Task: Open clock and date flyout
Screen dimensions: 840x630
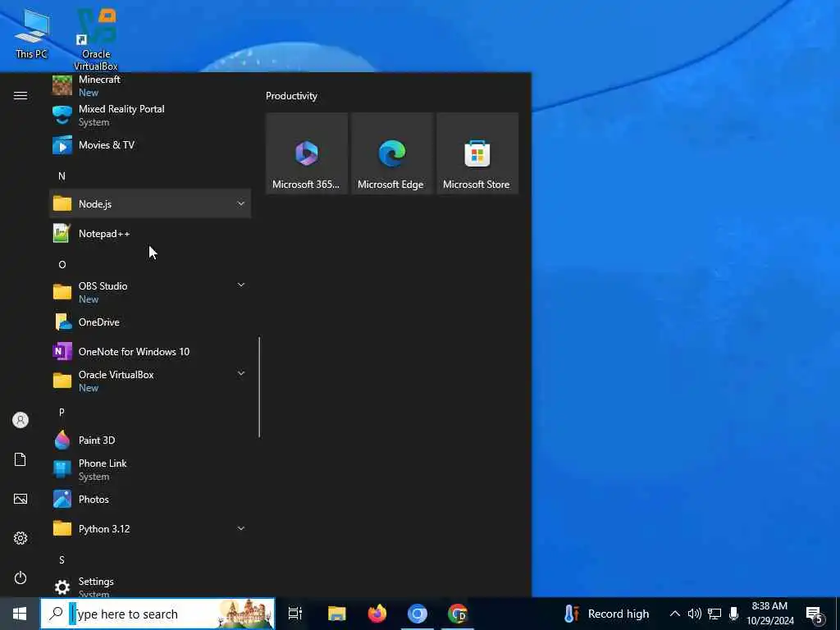Action: pyautogui.click(x=770, y=614)
